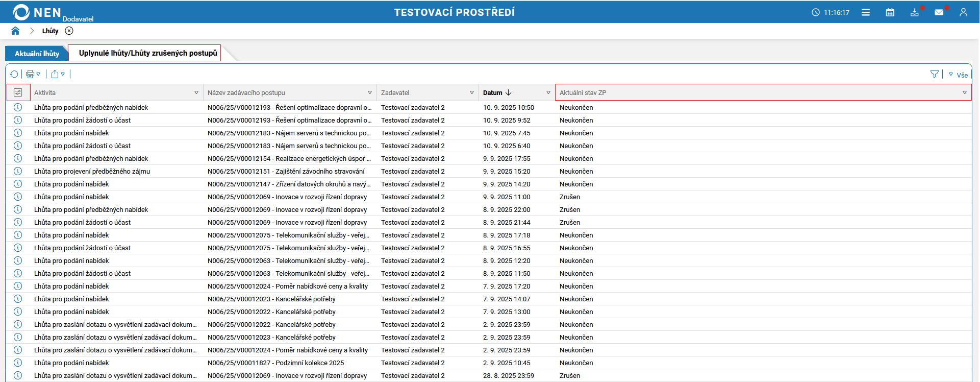Open info icon for first table row
The image size is (980, 382).
click(18, 107)
